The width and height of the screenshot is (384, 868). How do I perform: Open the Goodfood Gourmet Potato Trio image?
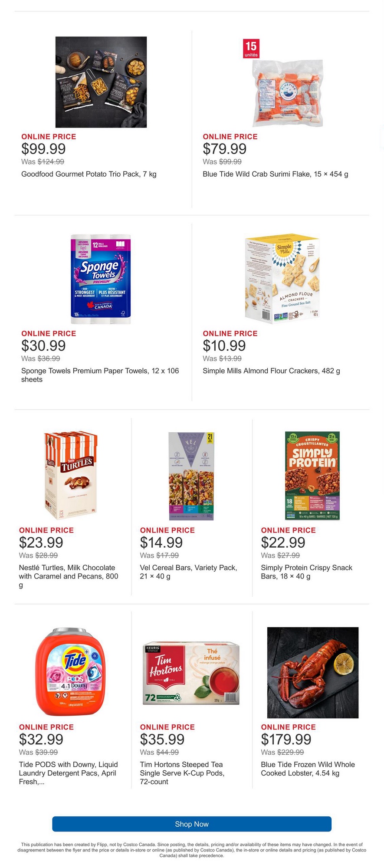point(101,82)
